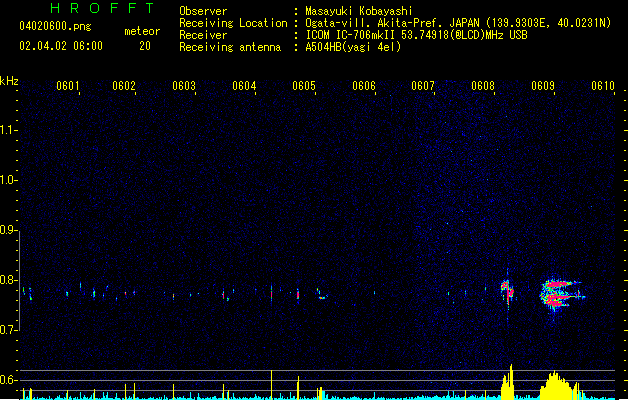Click the meteor echo burst after 0608
This screenshot has width=629, height=400.
(507, 292)
